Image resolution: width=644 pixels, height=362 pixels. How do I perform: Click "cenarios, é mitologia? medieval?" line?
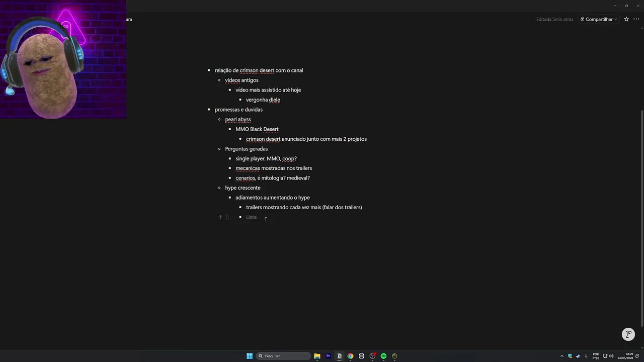pos(273,178)
